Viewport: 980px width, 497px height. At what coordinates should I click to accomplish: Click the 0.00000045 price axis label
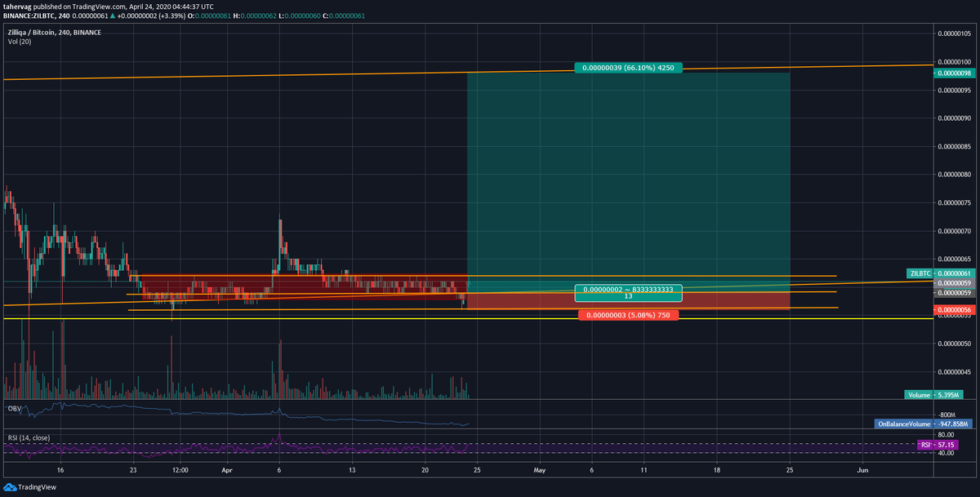(x=953, y=372)
